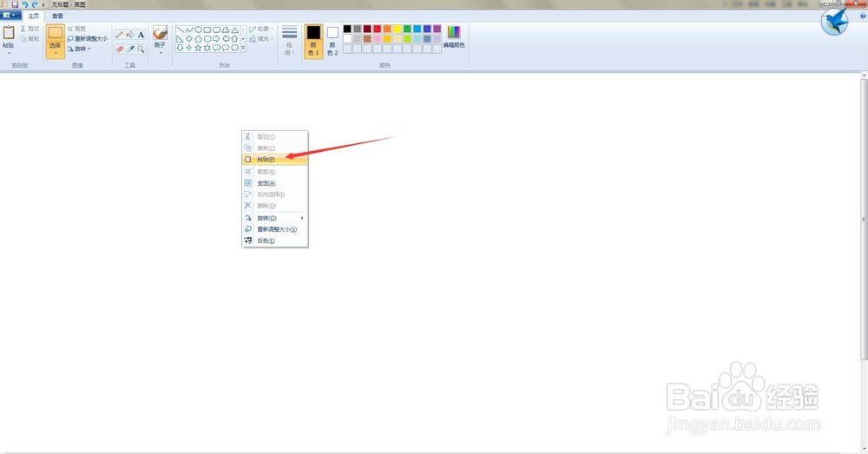Pick the yellow swatch in palette
Image resolution: width=868 pixels, height=454 pixels.
click(397, 29)
